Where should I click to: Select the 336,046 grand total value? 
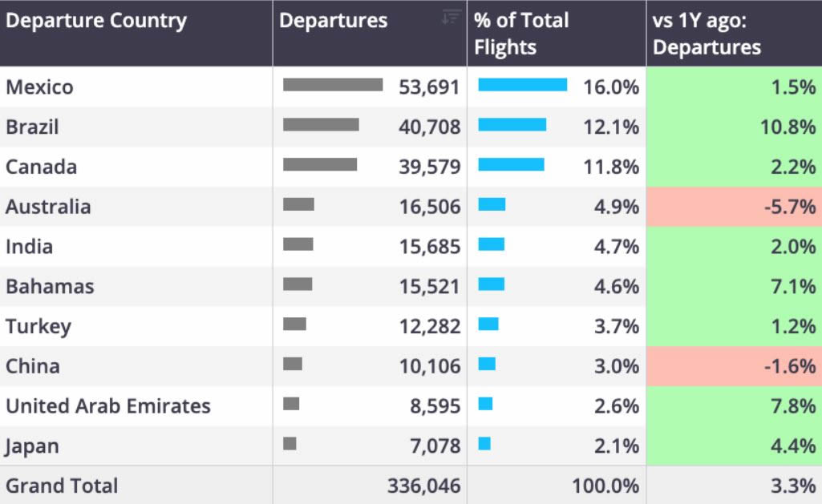[x=424, y=486]
